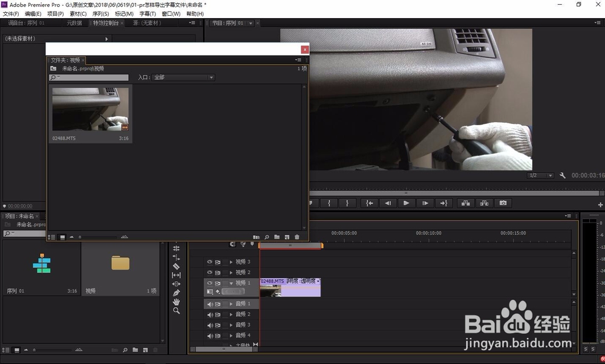Open 1/2 playback resolution dropdown
This screenshot has height=364, width=605.
coord(540,175)
